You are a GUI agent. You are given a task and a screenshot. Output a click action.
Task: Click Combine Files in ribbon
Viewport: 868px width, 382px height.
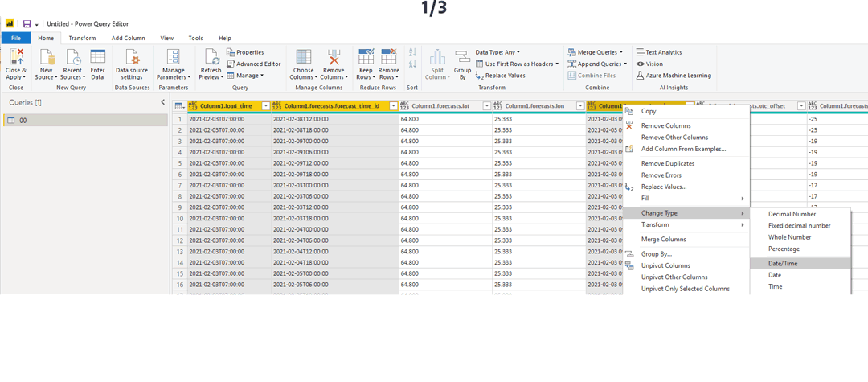[x=592, y=76]
